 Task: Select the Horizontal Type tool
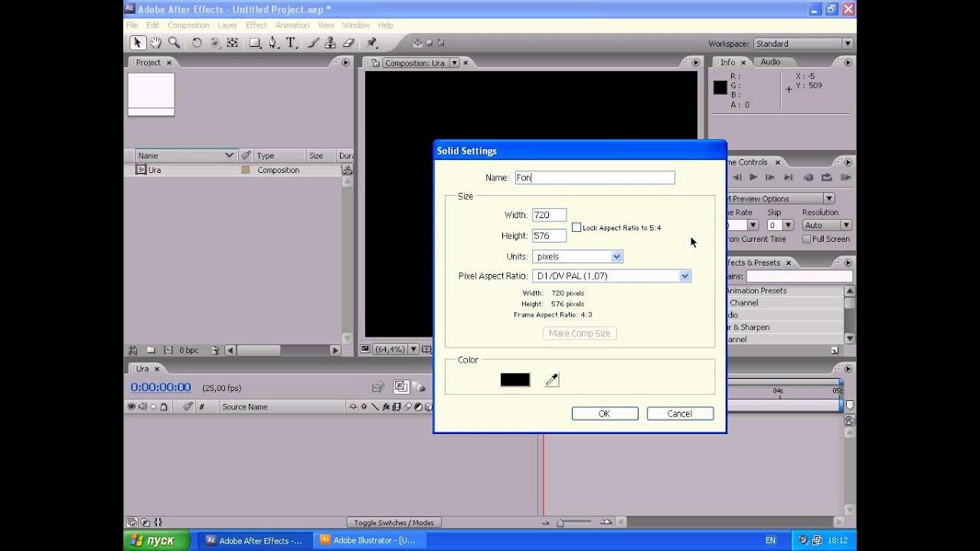coord(292,43)
